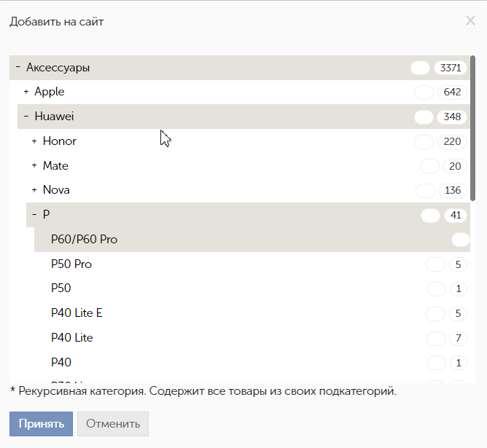Image resolution: width=487 pixels, height=448 pixels.
Task: Close the dialog with the X icon
Action: coord(470,20)
